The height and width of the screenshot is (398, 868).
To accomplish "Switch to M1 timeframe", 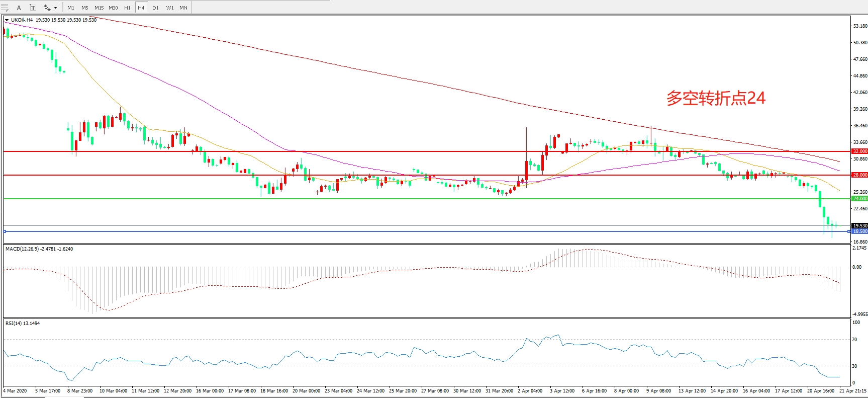I will [71, 8].
